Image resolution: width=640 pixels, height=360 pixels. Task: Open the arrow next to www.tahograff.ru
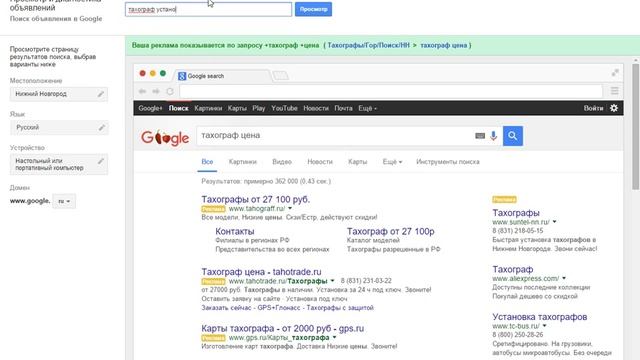pos(290,209)
